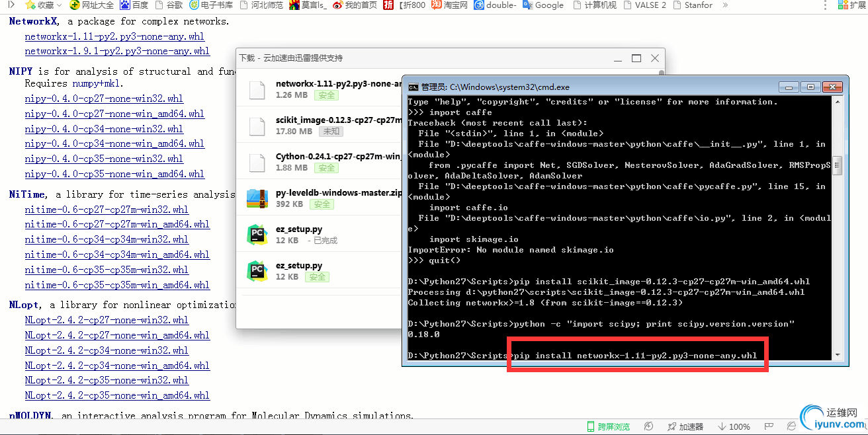Open the nipy-0.4.0-cp27-none-win32.whl link
This screenshot has width=868, height=435.
tap(104, 99)
